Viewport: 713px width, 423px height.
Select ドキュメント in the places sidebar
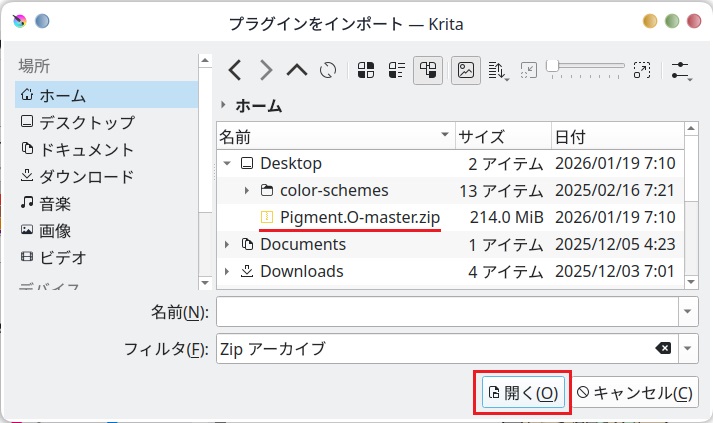click(85, 149)
